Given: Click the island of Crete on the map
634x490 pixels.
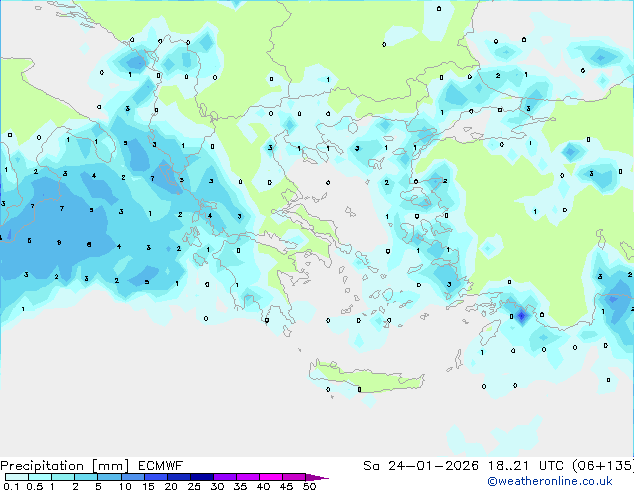Looking at the screenshot, I should coord(366,376).
